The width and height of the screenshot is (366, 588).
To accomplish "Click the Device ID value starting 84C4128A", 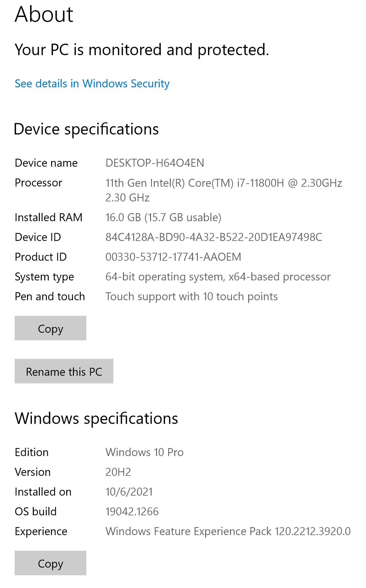I will [214, 237].
